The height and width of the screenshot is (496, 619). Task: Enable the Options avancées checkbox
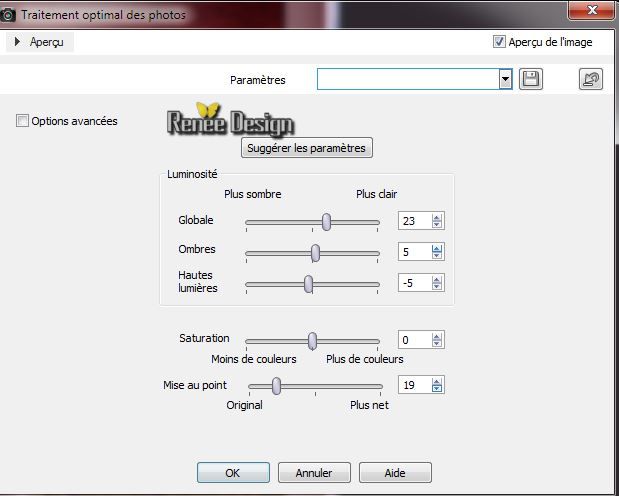pos(22,120)
